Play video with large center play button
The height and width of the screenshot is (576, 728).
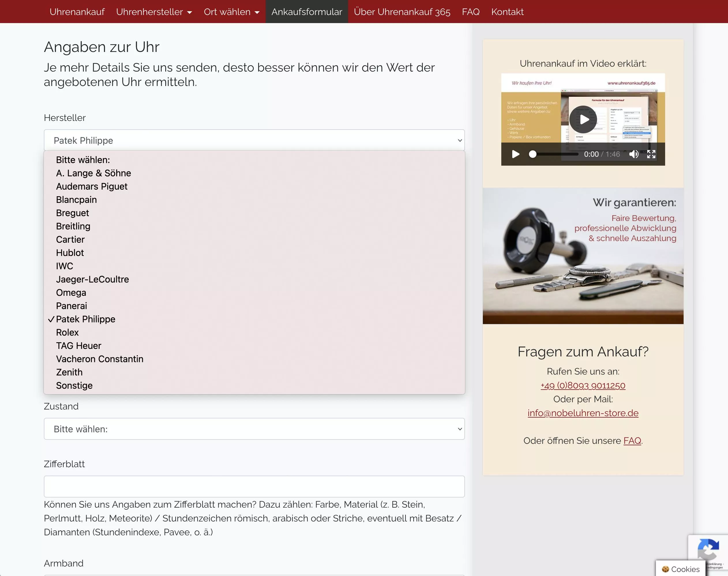[583, 119]
